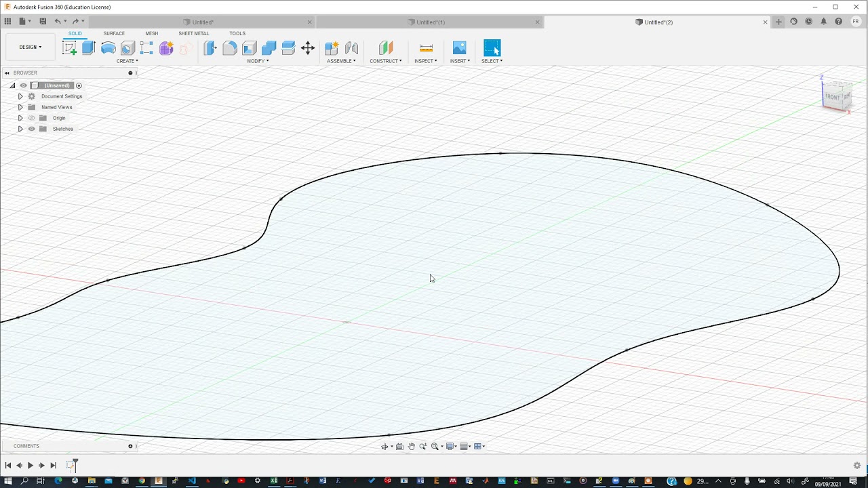
Task: Open the data panel grid icon
Action: click(x=7, y=22)
